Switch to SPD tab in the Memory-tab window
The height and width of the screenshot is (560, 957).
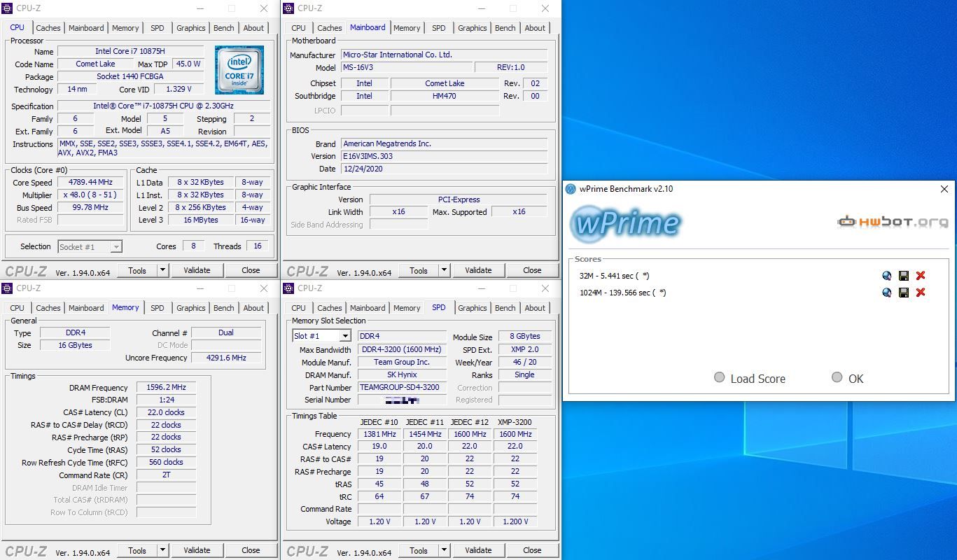tap(158, 308)
